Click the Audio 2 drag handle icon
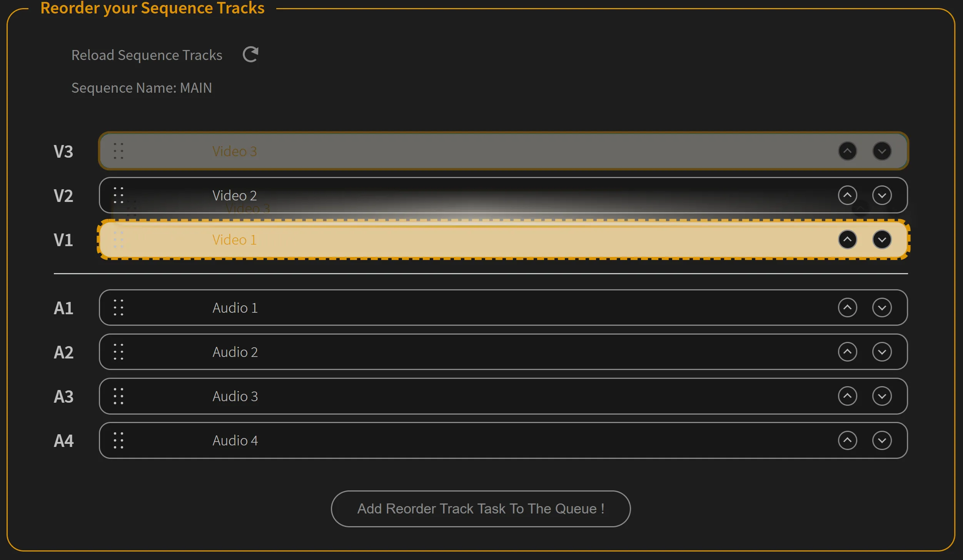 tap(118, 352)
